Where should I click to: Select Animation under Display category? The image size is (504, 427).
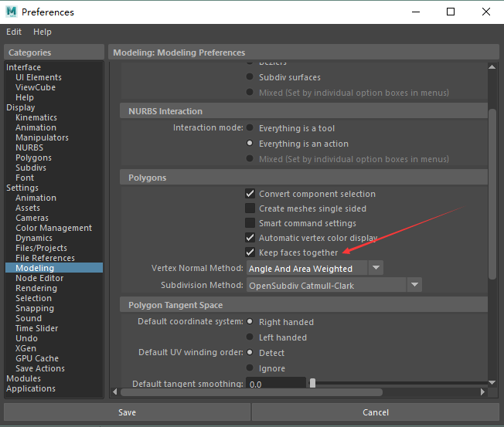point(36,127)
